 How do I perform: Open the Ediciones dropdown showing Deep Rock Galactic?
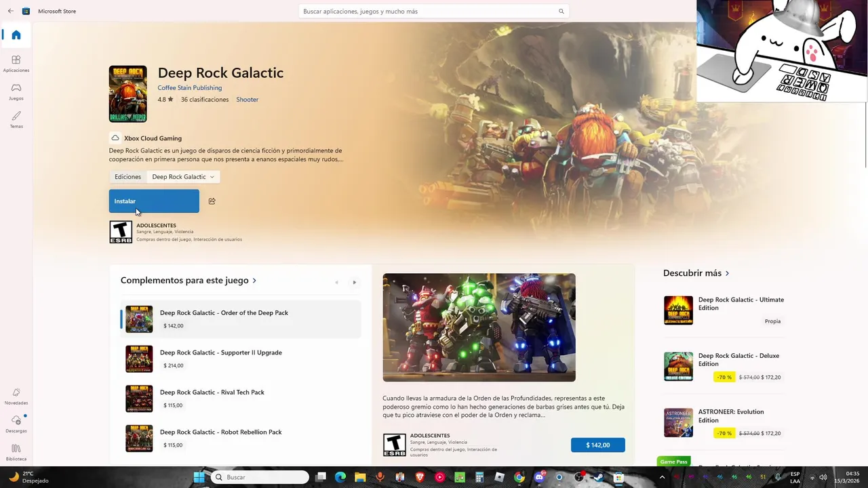pyautogui.click(x=183, y=177)
